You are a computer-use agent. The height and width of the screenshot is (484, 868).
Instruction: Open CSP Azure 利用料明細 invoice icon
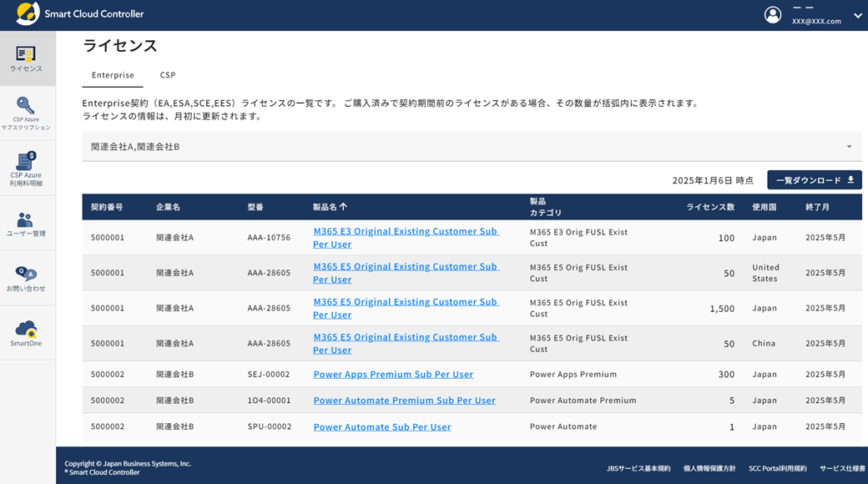pos(26,160)
